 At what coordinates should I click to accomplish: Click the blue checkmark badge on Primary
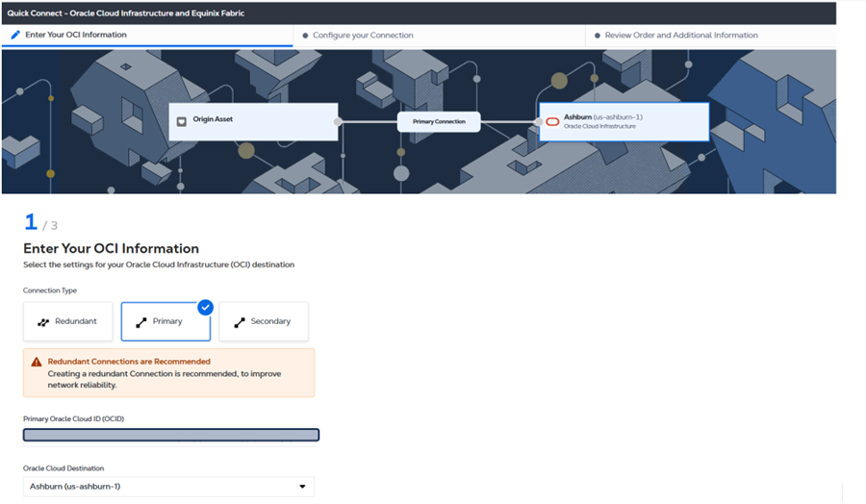206,308
